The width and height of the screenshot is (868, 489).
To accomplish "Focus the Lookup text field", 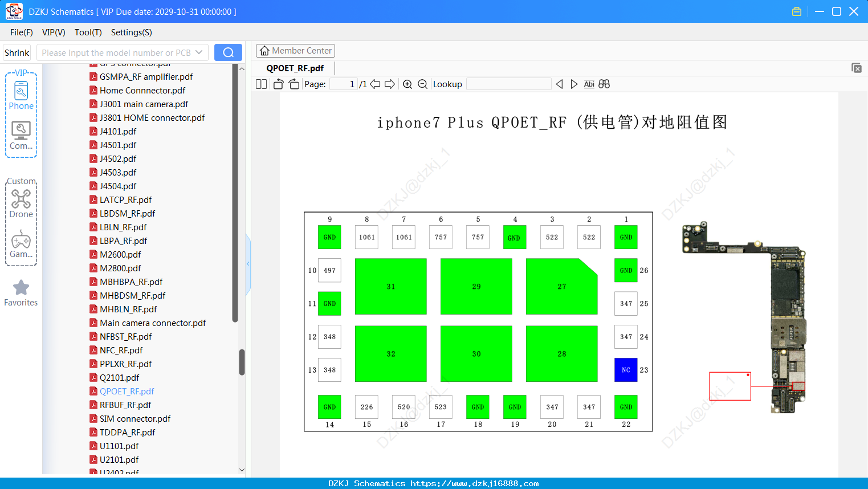I will (x=508, y=84).
